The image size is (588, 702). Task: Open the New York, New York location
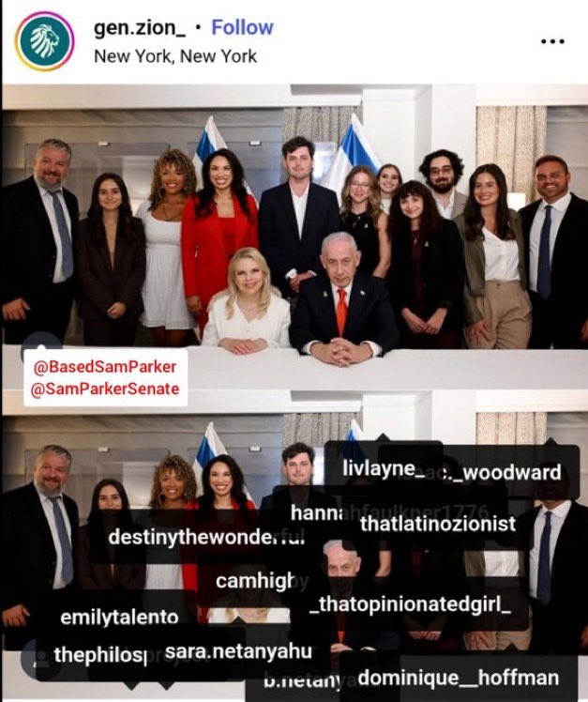coord(175,56)
